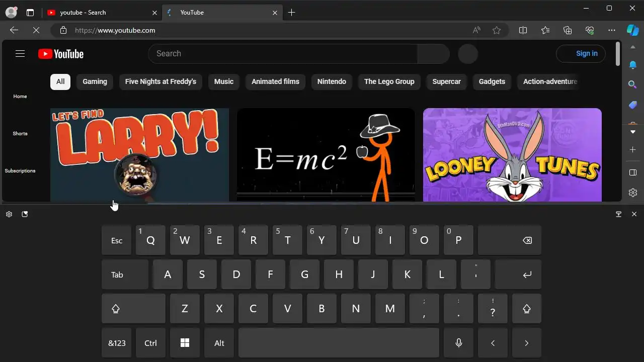The image size is (644, 362).
Task: Open the sidebar notifications bell
Action: tap(633, 65)
